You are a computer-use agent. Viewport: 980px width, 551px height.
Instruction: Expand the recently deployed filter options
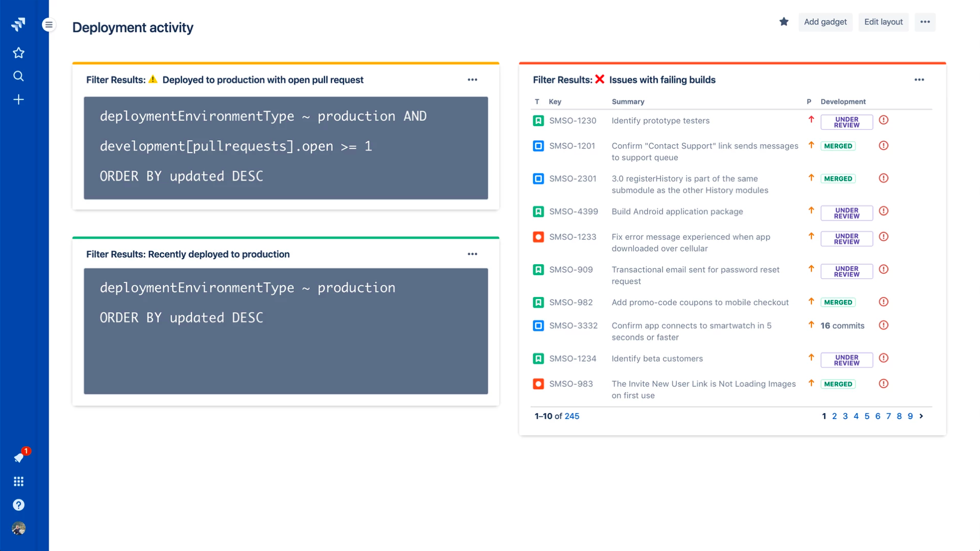click(x=473, y=254)
